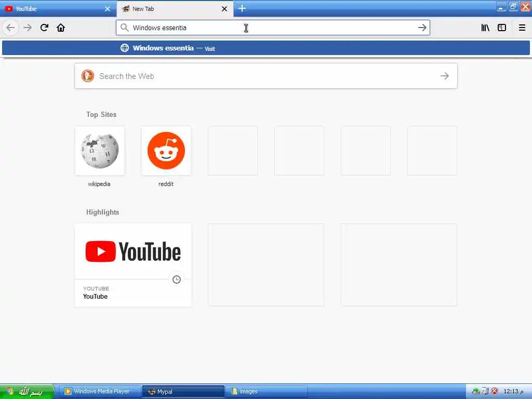Click the green network tray icon
532x399 pixels.
(476, 391)
